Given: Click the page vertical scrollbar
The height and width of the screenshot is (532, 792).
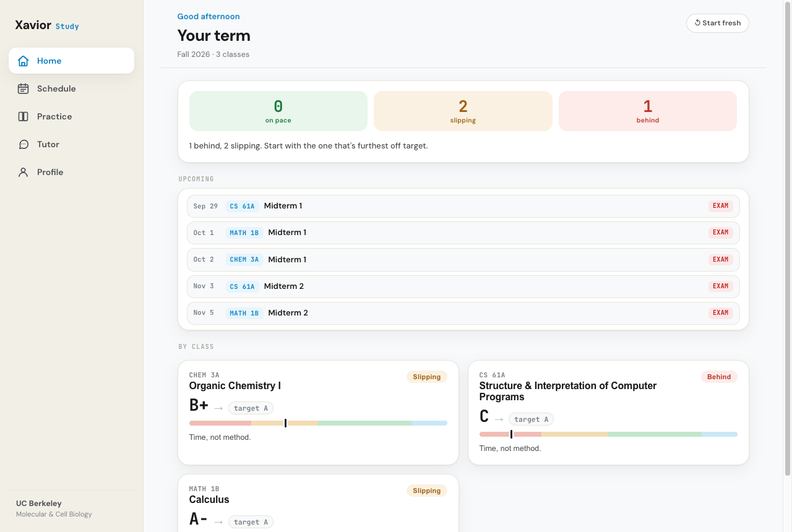Looking at the screenshot, I should (788, 238).
